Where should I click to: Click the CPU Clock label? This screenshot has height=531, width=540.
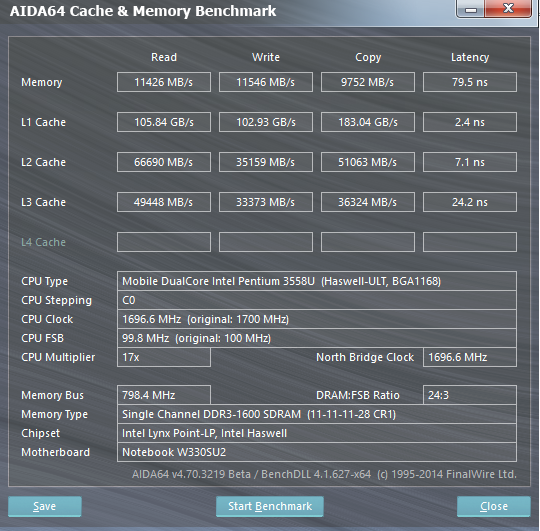[47, 319]
